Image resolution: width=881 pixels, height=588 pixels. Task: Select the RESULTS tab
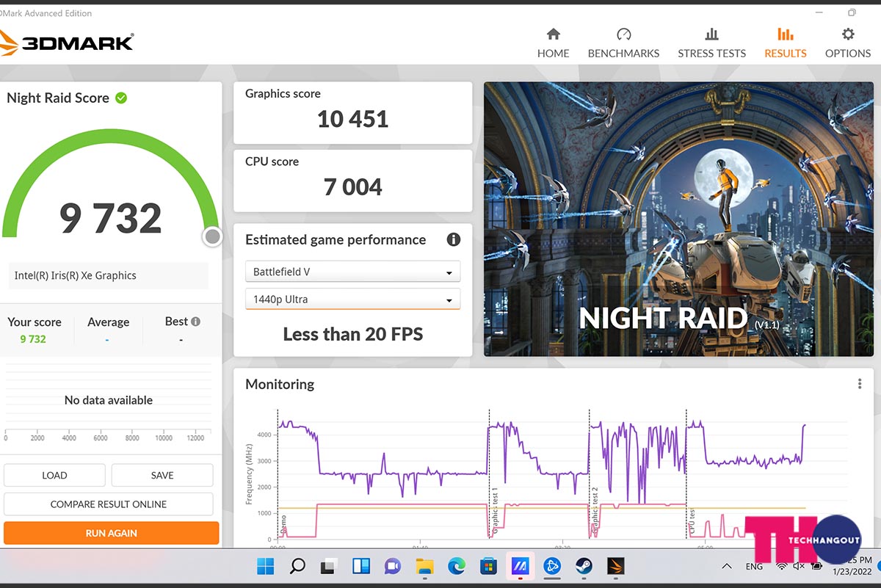click(x=786, y=43)
